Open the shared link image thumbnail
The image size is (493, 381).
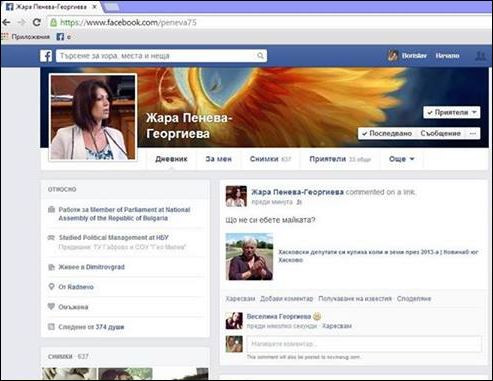pyautogui.click(x=249, y=256)
